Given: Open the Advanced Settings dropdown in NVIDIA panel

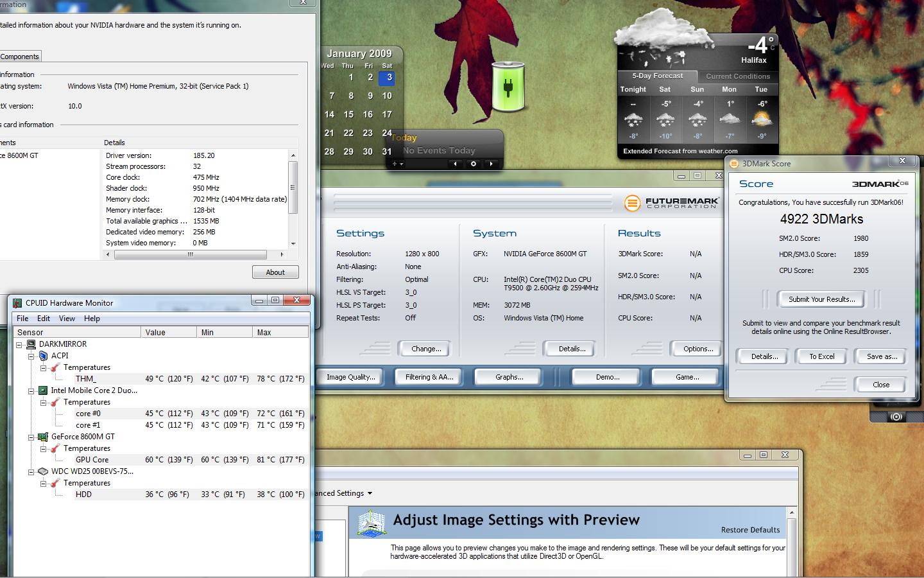Looking at the screenshot, I should point(343,493).
